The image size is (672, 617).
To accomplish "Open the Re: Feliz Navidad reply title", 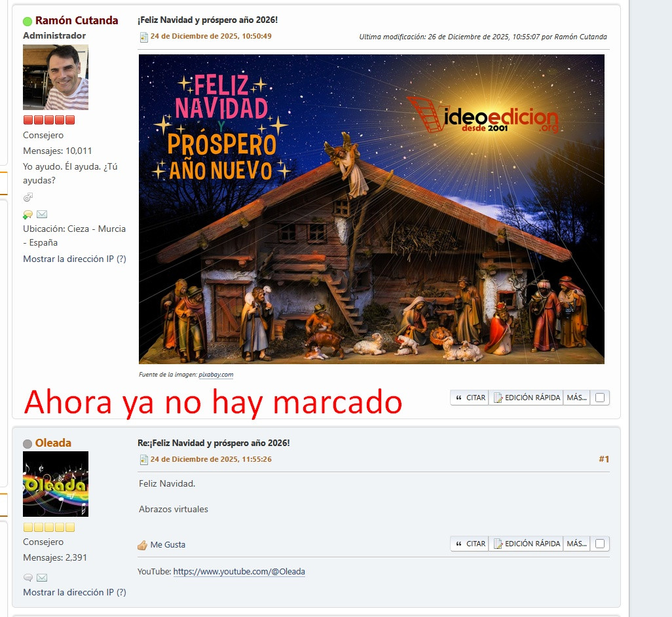I will [214, 443].
